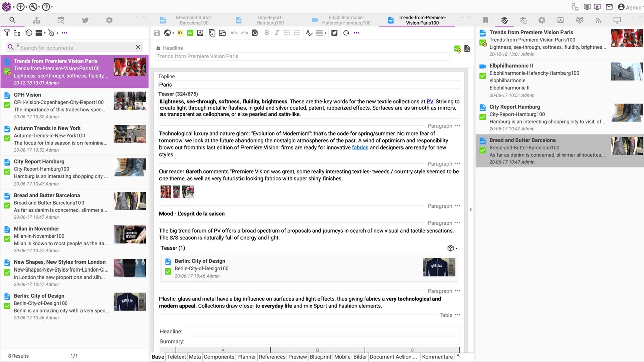The width and height of the screenshot is (644, 362).
Task: Toggle the green ON status button
Action: click(x=190, y=33)
